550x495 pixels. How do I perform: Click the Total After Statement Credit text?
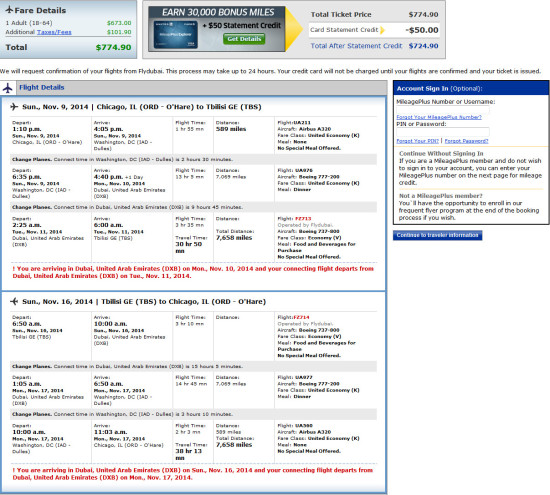coord(356,46)
